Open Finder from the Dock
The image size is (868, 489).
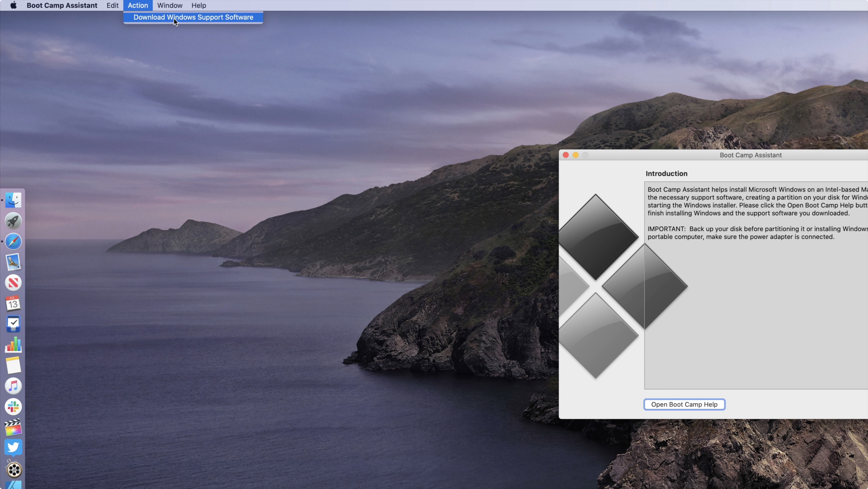tap(13, 200)
